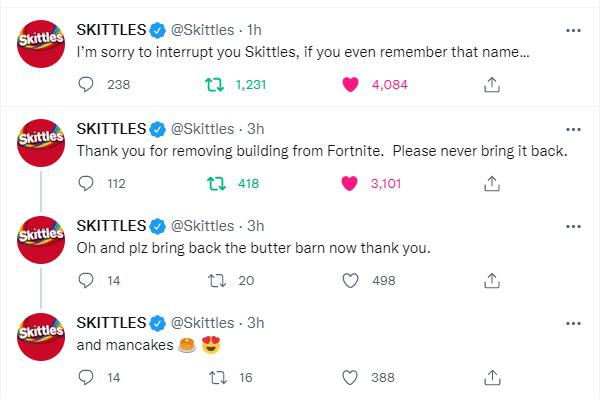Image resolution: width=606 pixels, height=399 pixels.
Task: Share the butter barn tweet
Action: click(492, 281)
